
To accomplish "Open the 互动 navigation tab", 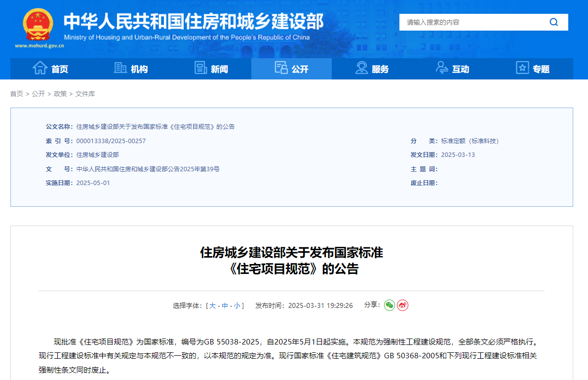I will click(x=452, y=69).
